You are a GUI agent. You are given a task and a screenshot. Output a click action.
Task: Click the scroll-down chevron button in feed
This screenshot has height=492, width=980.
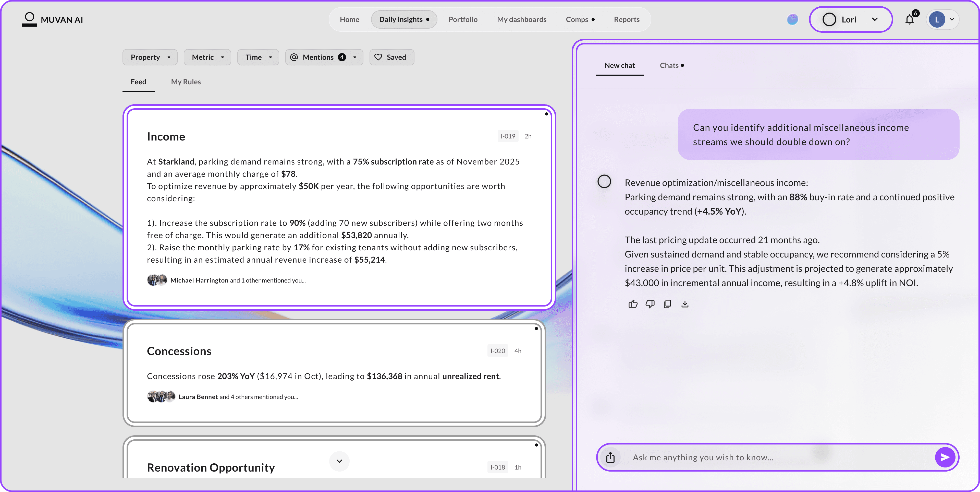click(x=339, y=461)
